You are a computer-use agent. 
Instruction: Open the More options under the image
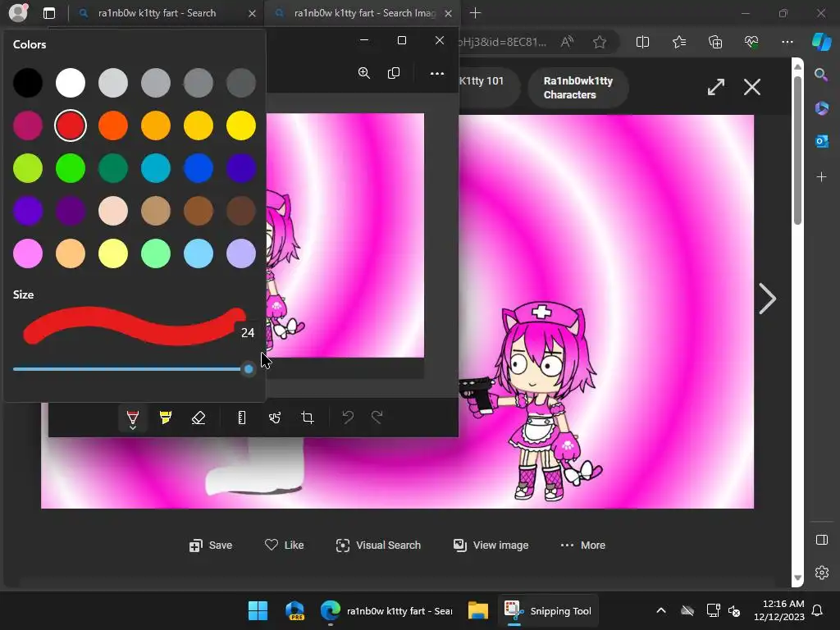(583, 546)
